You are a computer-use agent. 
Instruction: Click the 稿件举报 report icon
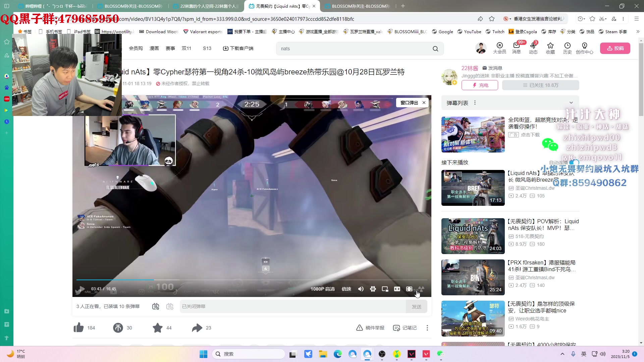click(x=370, y=327)
